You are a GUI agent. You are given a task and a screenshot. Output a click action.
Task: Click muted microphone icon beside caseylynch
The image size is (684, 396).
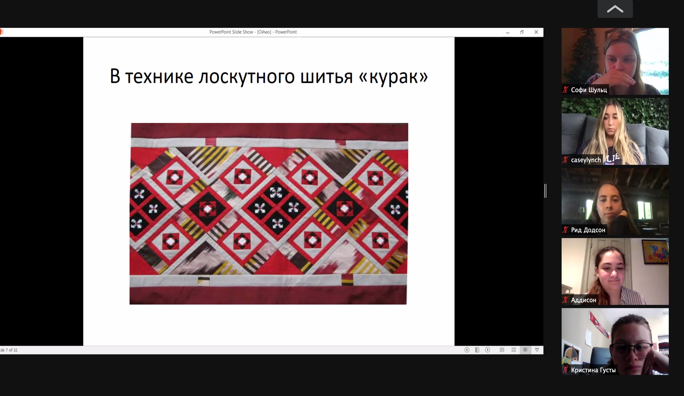point(566,160)
